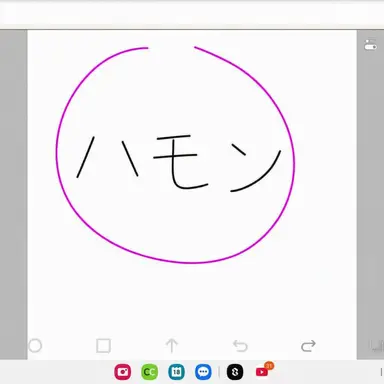Image resolution: width=384 pixels, height=384 pixels.
Task: Click the redo arrow on the canvas toolbar
Action: (308, 346)
